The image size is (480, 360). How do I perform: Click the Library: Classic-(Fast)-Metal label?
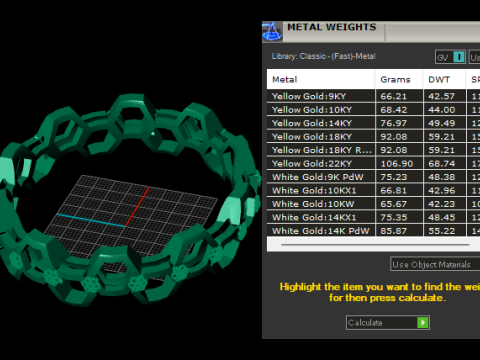pos(324,56)
